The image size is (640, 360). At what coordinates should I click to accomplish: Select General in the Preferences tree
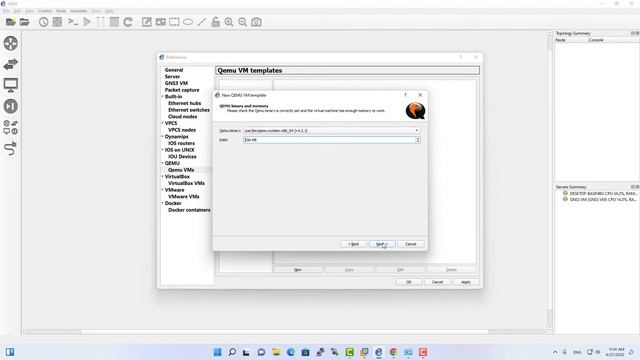click(174, 70)
